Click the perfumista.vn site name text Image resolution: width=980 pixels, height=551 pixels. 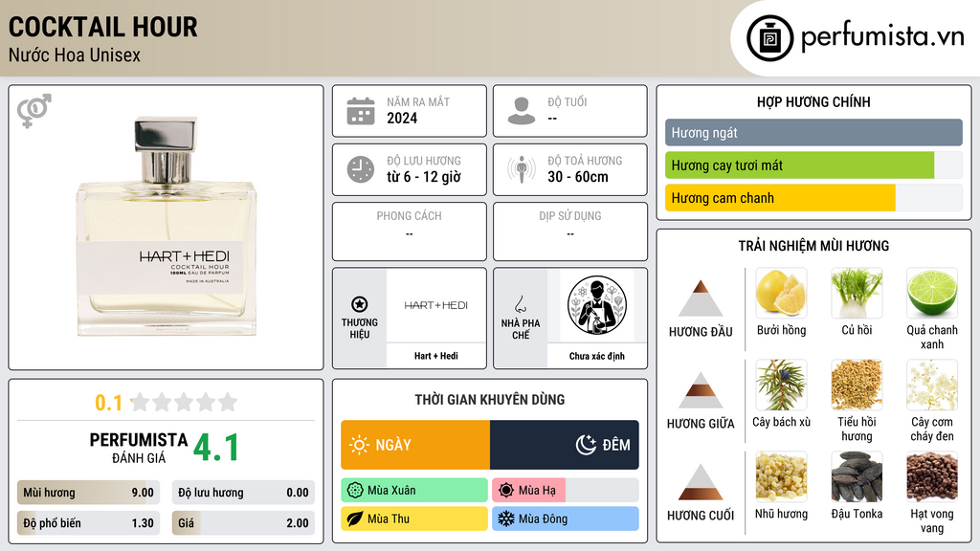tap(882, 37)
